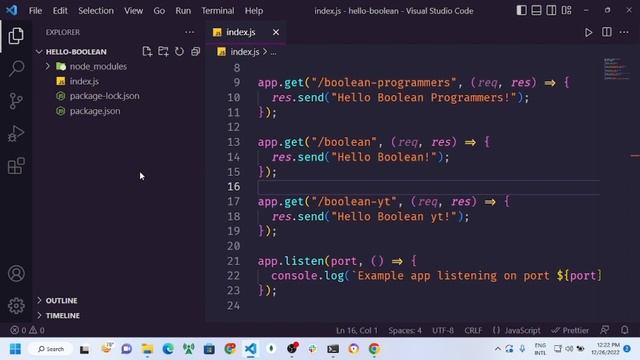Open the Explorer view in activity bar
640x360 pixels.
pos(16,36)
